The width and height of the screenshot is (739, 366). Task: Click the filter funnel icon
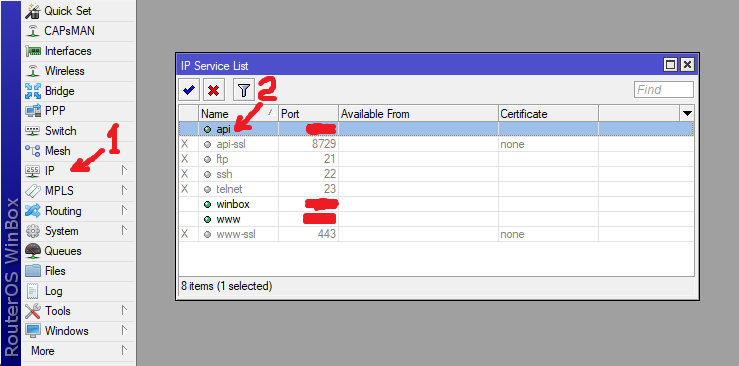coord(244,90)
